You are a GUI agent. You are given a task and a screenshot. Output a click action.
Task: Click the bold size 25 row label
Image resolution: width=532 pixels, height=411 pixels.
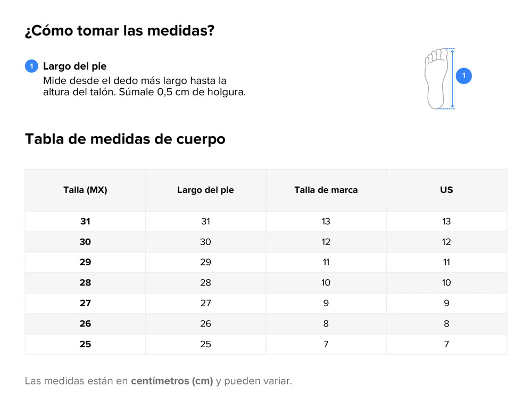[x=85, y=344]
